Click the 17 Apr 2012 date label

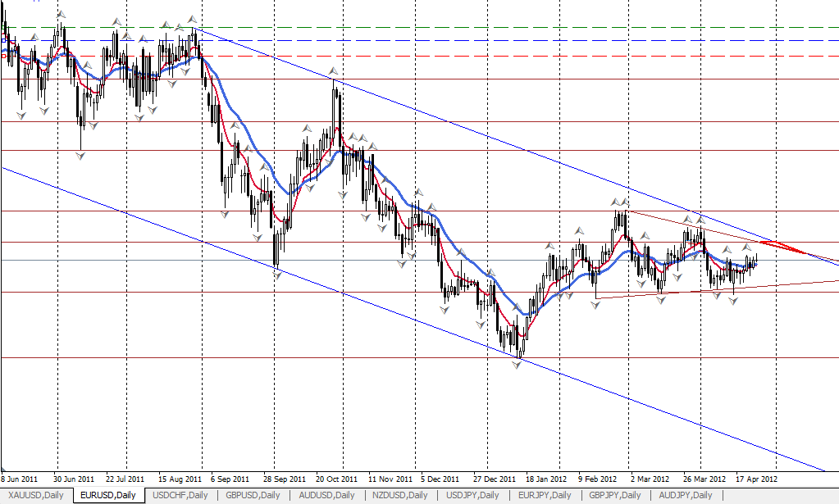click(757, 479)
